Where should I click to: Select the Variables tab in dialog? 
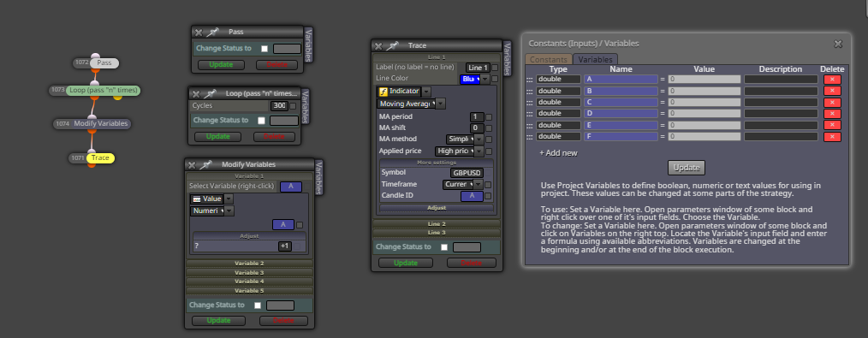pos(596,59)
